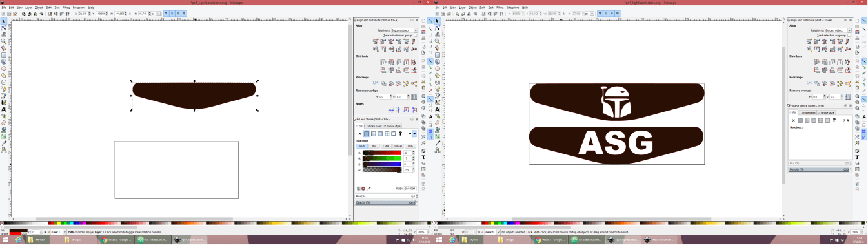Select Flat color paint in left Fill panel

point(367,134)
